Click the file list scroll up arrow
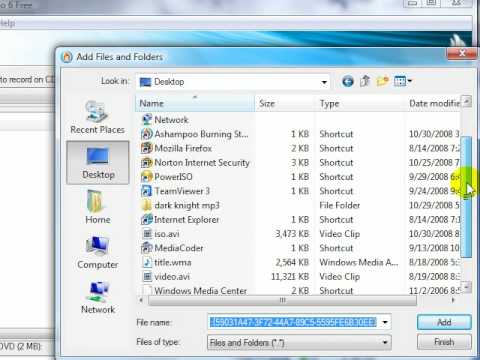Screen dimensions: 480x360 click(467, 101)
